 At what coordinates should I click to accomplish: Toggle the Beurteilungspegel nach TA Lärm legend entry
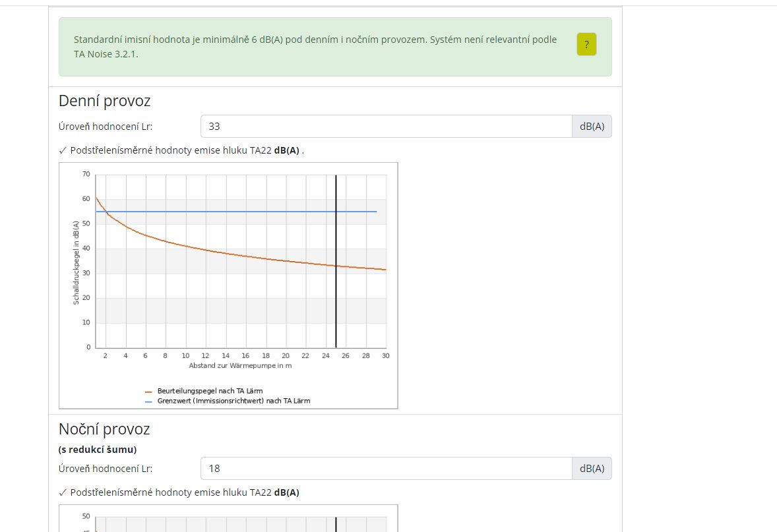[210, 391]
